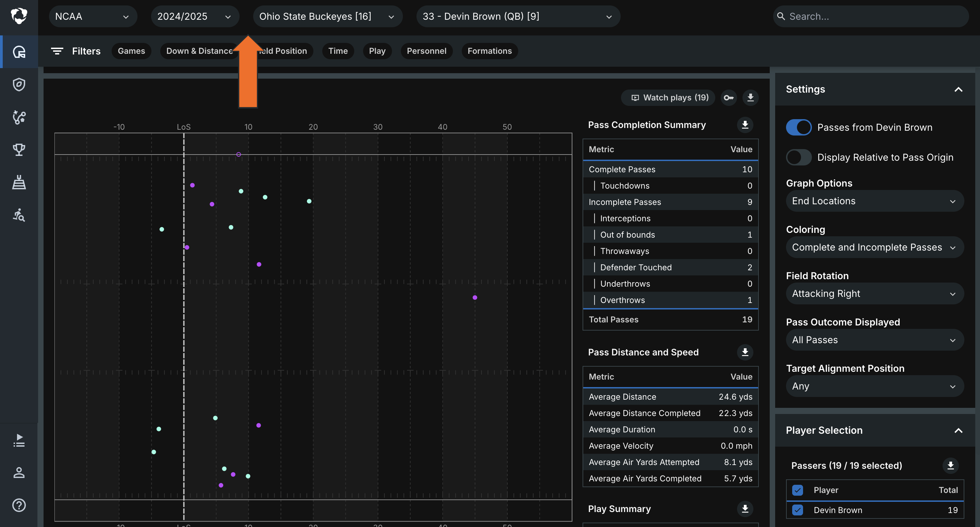
Task: Open the Time filter
Action: pyautogui.click(x=338, y=51)
